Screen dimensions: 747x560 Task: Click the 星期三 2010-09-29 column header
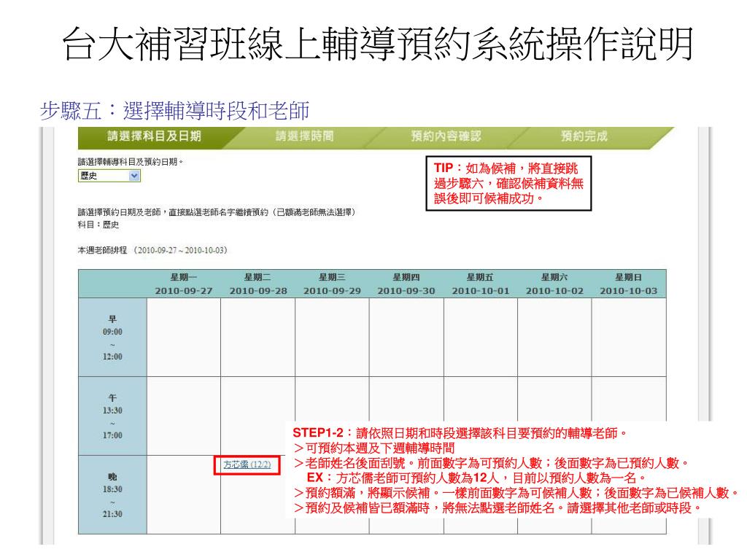pos(332,284)
